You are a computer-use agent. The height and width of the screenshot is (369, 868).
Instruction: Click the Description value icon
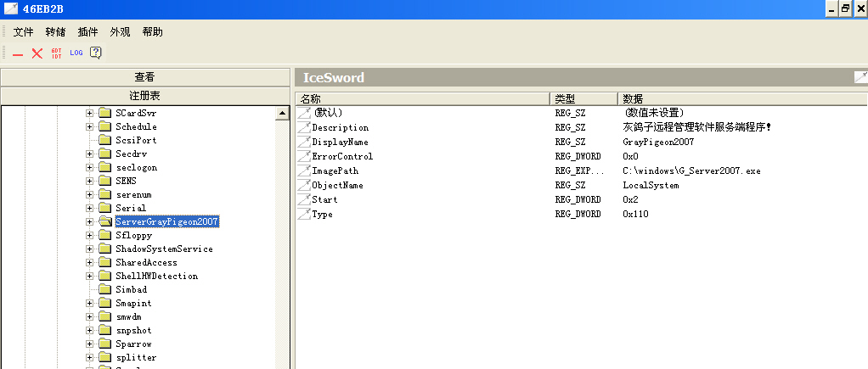coord(304,127)
